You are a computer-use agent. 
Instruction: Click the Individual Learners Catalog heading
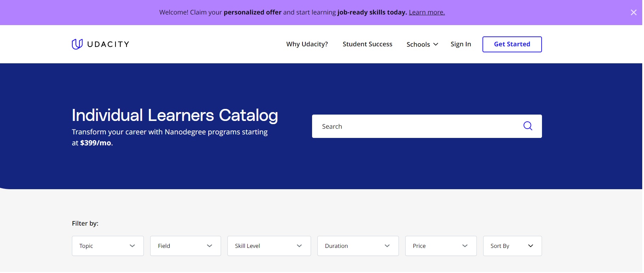pyautogui.click(x=175, y=115)
